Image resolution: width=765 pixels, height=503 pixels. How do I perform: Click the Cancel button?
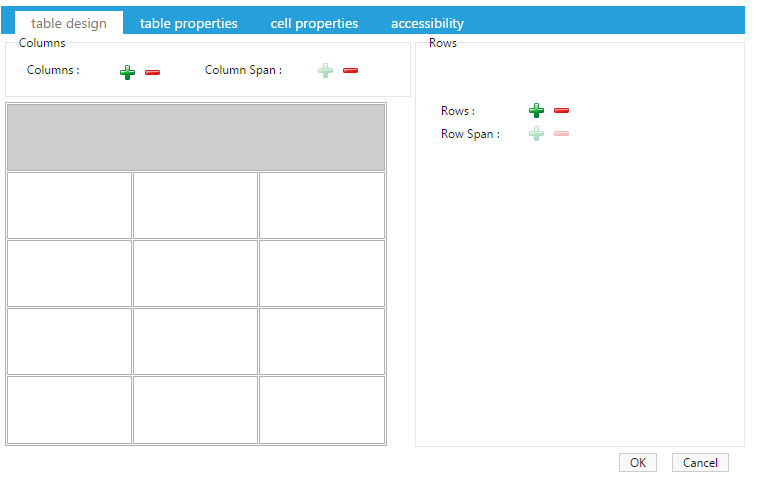[x=700, y=463]
